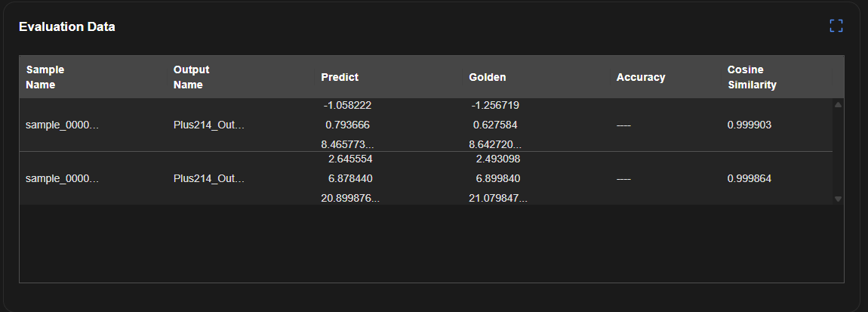
Task: Click the predict value -1.058222
Action: click(x=347, y=106)
